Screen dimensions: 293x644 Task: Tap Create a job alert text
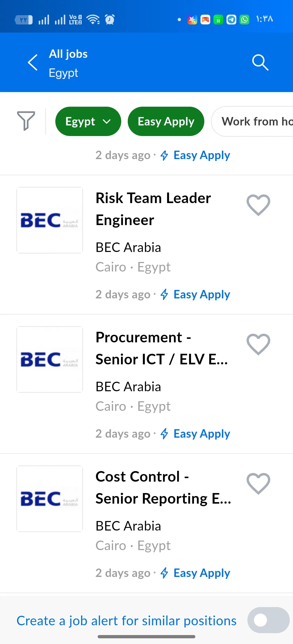coord(126,621)
